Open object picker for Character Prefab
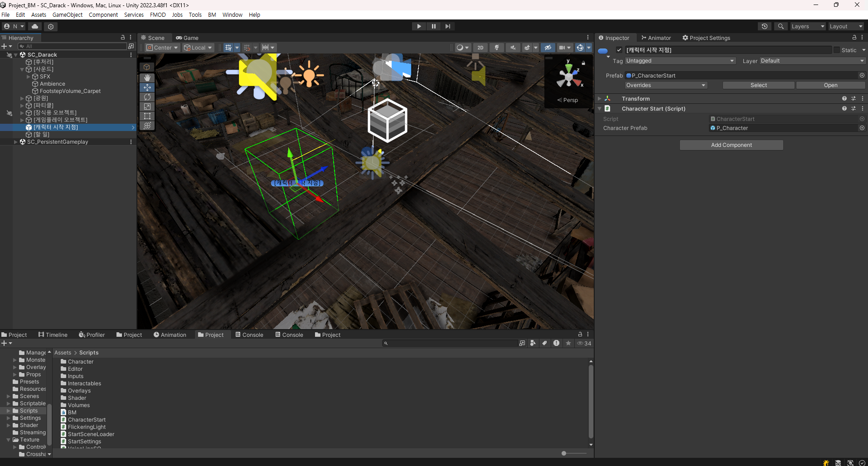Screen dimensions: 868x466 862,128
